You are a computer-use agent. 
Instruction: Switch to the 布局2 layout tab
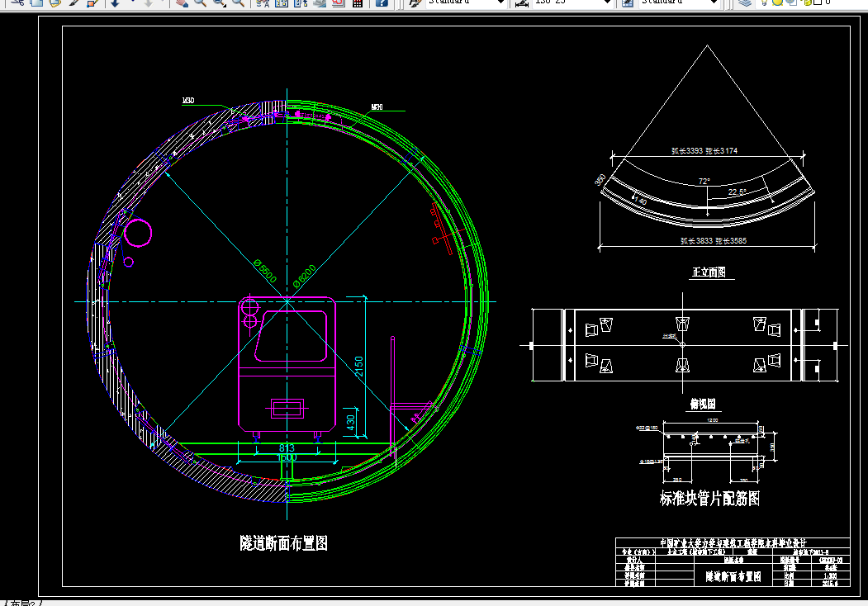22,604
